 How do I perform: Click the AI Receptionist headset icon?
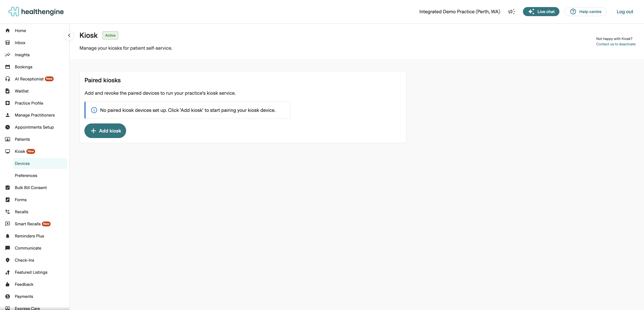coord(8,79)
